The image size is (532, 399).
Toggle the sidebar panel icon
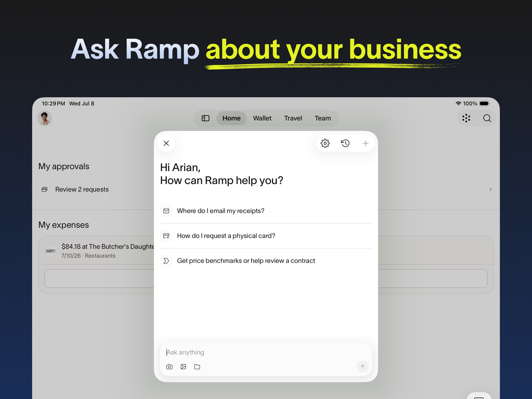(x=205, y=118)
